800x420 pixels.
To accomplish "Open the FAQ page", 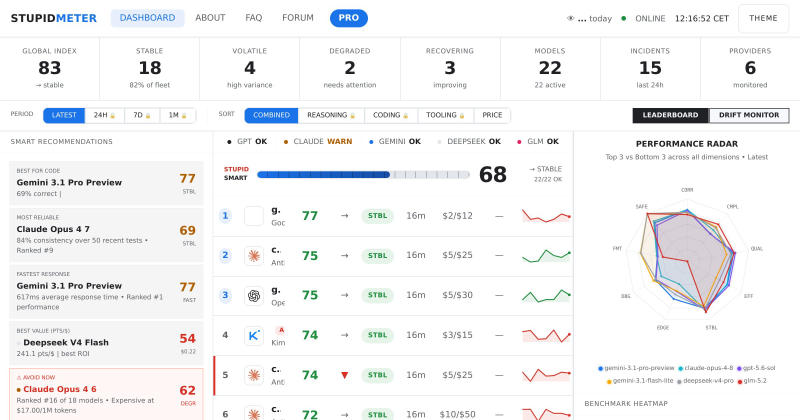I will pos(254,18).
